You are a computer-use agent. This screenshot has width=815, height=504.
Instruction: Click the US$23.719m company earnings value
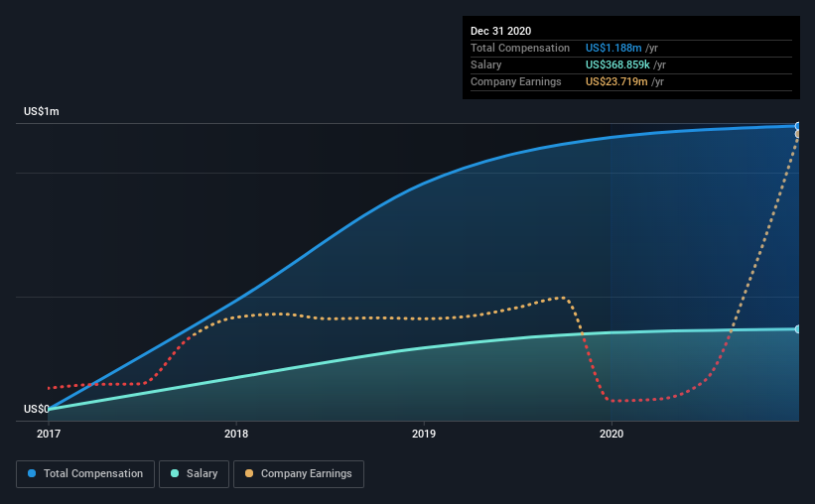[x=616, y=81]
